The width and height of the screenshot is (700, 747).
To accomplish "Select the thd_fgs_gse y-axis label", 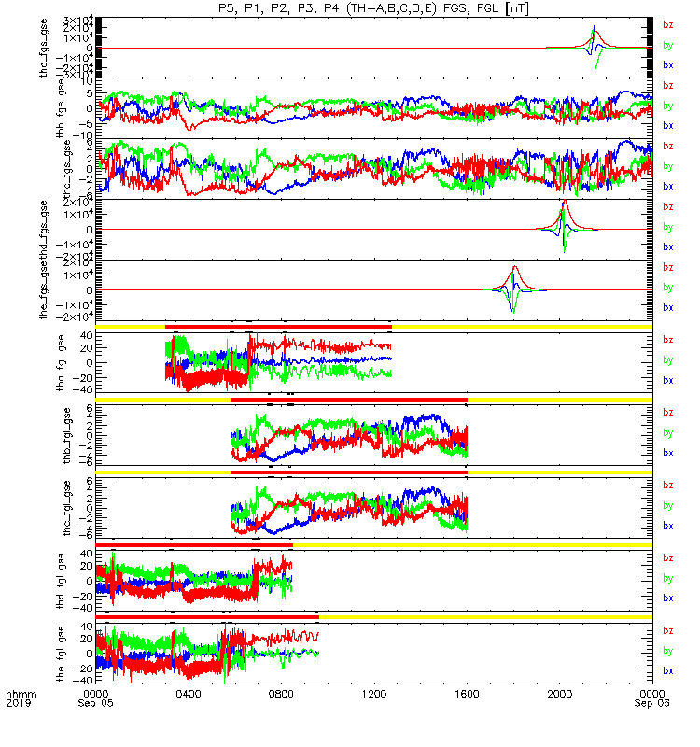I will point(44,230).
